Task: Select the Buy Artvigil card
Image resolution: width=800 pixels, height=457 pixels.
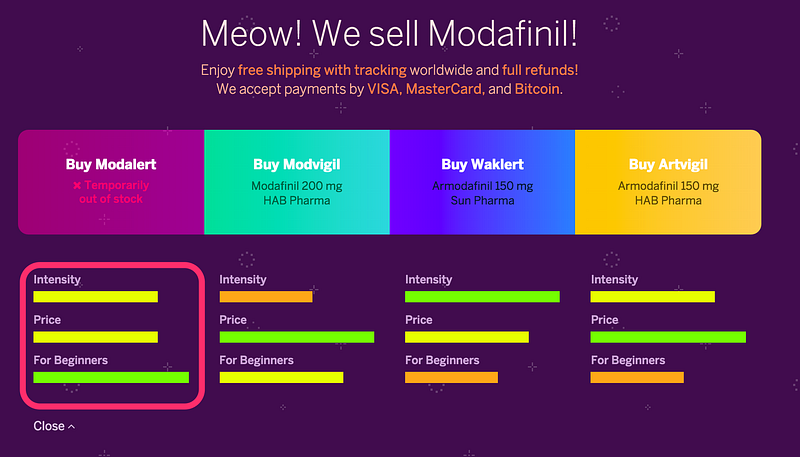Action: [668, 182]
